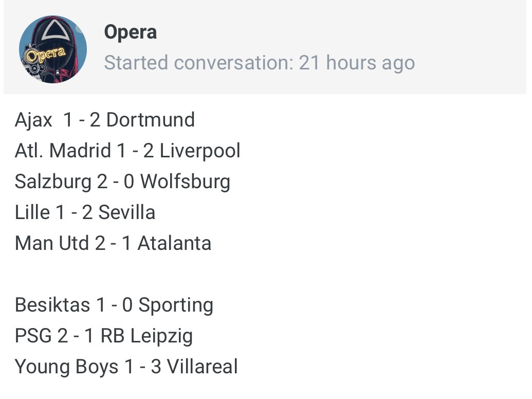
Task: Select the Lille 1 - 2 Sevilla score
Action: pos(85,213)
